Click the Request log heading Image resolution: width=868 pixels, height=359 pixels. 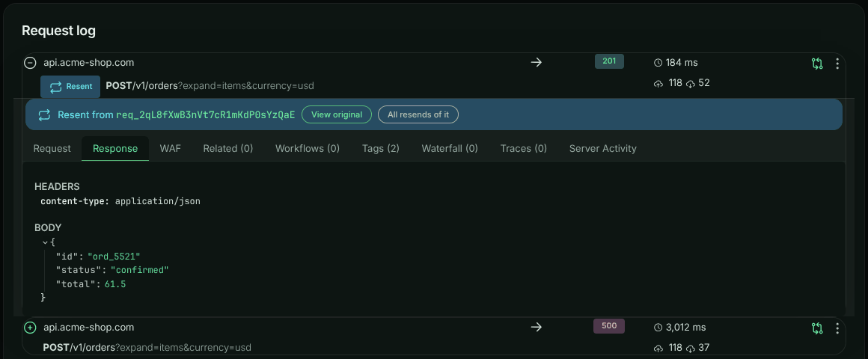pos(58,31)
